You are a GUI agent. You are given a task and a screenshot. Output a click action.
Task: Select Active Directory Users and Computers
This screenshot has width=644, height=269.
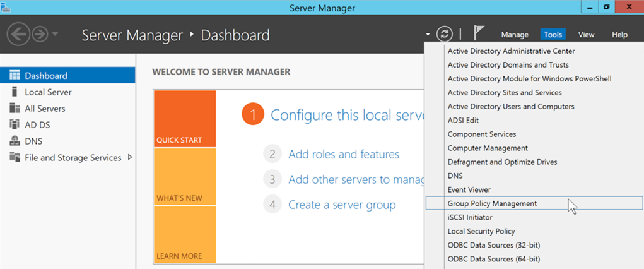[511, 107]
